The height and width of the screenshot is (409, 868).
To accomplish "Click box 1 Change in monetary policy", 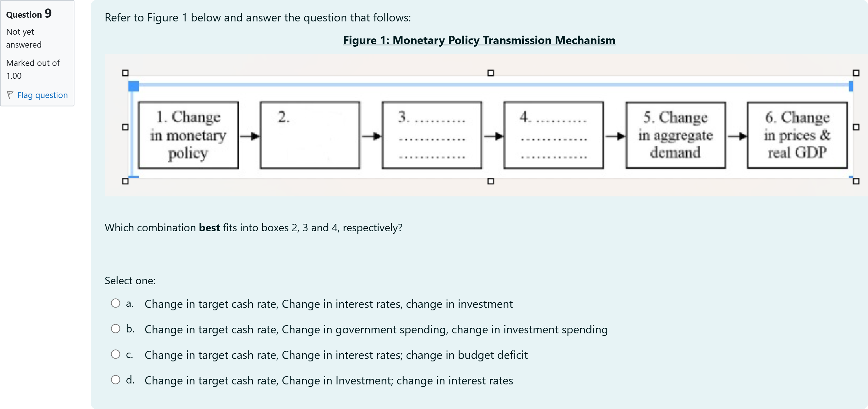I will [188, 135].
